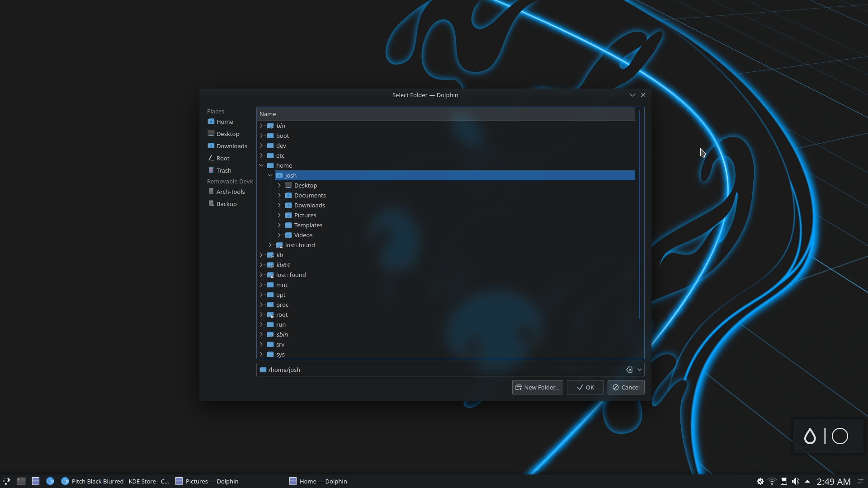Select Desktop in Places sidebar
This screenshot has height=488, width=868.
coord(223,134)
